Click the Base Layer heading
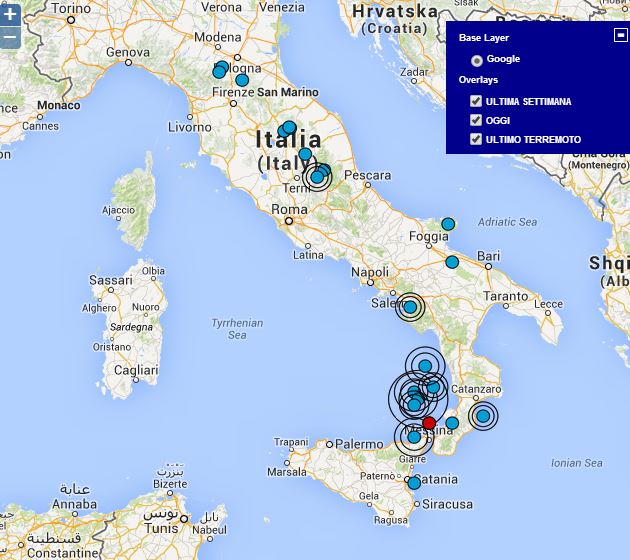630x560 pixels. point(484,38)
